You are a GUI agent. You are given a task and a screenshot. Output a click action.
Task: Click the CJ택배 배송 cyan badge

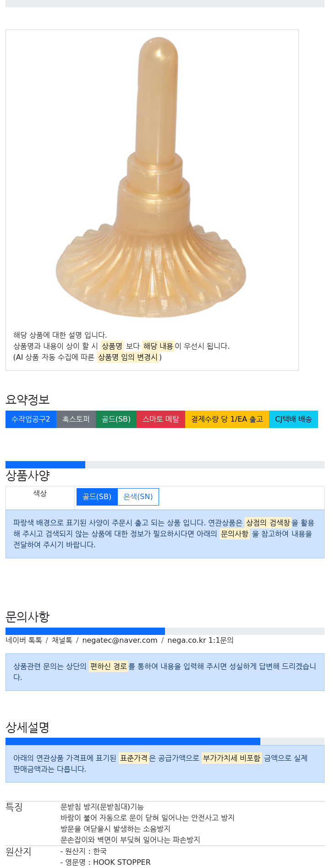tap(293, 419)
